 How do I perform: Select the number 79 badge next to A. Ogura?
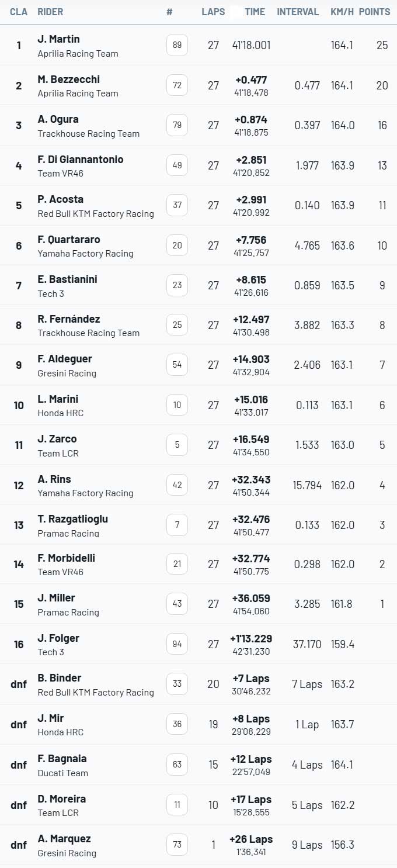point(177,125)
